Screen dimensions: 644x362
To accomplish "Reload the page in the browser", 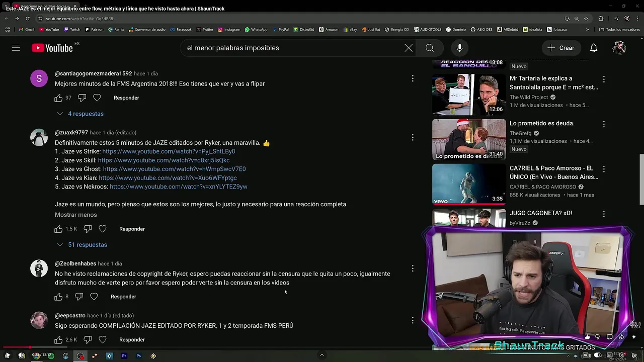I will [x=27, y=19].
